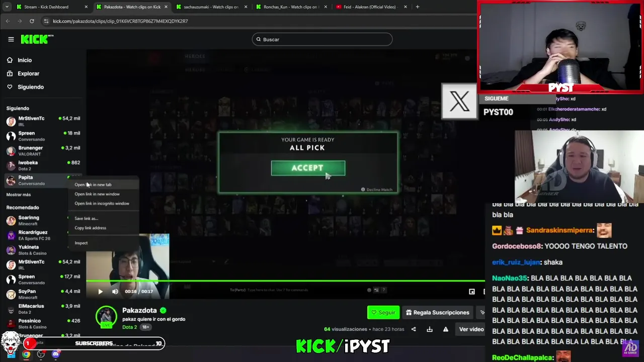Accept the Dota match in clip

click(x=308, y=168)
